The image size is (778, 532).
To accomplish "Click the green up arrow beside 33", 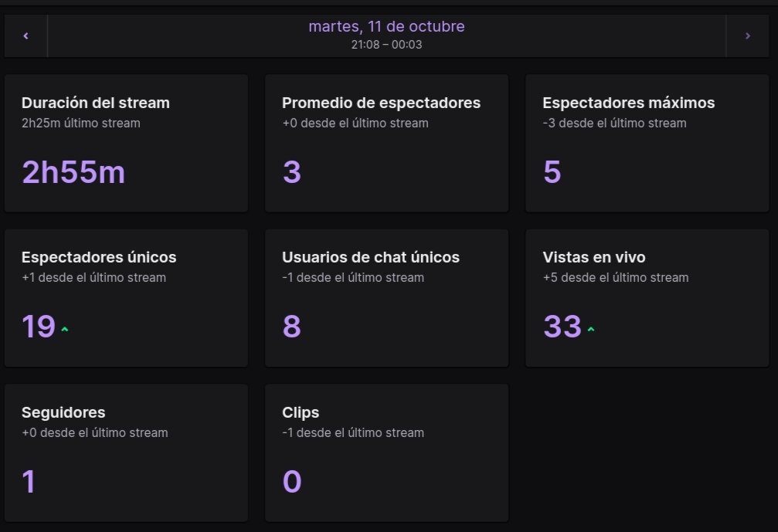I will (x=590, y=329).
